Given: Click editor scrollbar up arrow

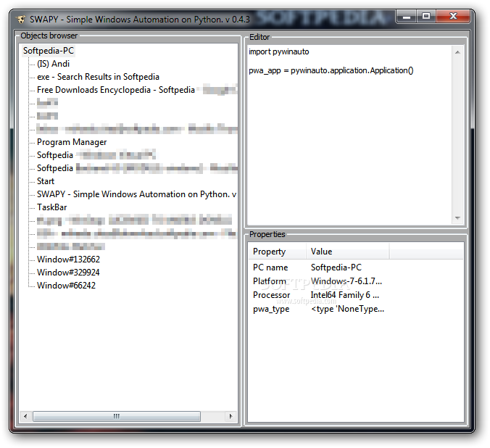Looking at the screenshot, I should tap(457, 52).
